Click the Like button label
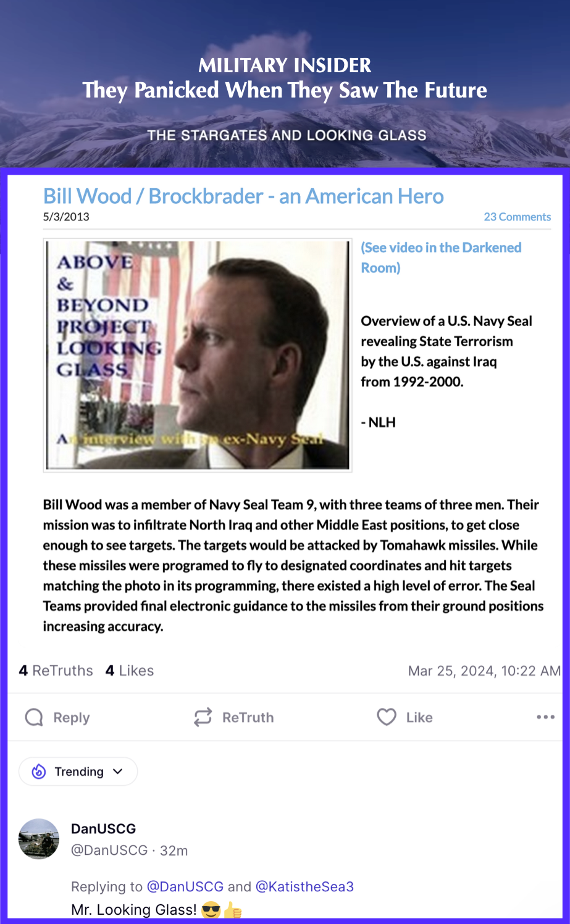 [x=419, y=718]
